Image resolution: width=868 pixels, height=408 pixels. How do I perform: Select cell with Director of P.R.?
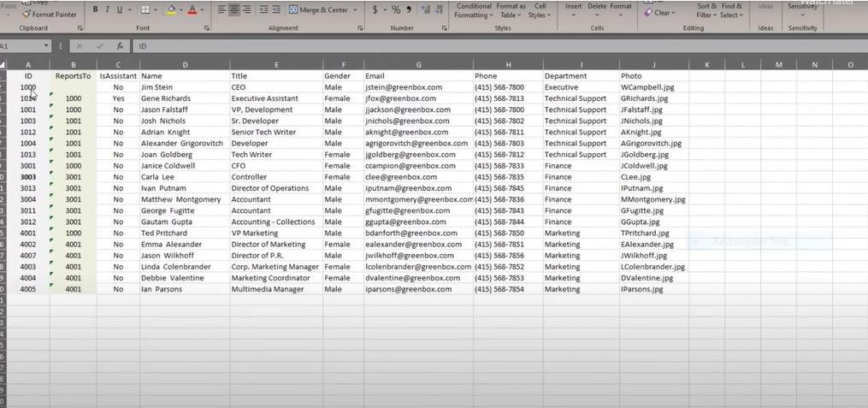(277, 255)
